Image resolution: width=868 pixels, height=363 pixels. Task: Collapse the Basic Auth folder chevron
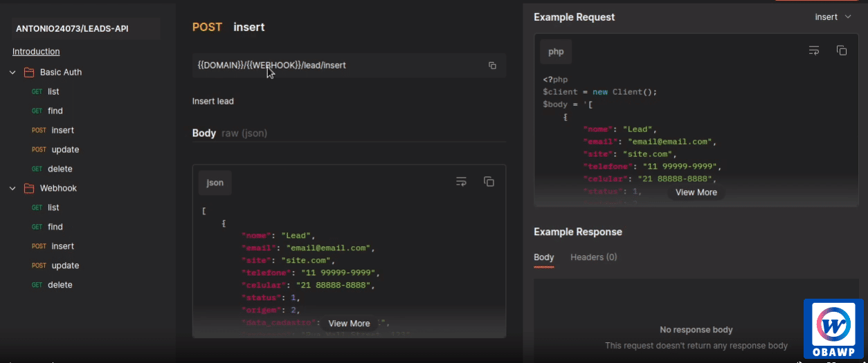click(12, 72)
